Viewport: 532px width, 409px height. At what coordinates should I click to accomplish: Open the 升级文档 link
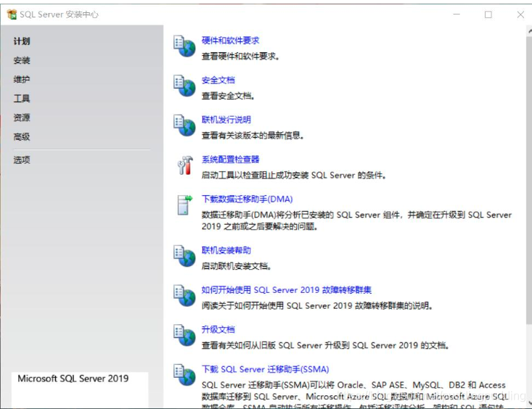[x=218, y=330]
